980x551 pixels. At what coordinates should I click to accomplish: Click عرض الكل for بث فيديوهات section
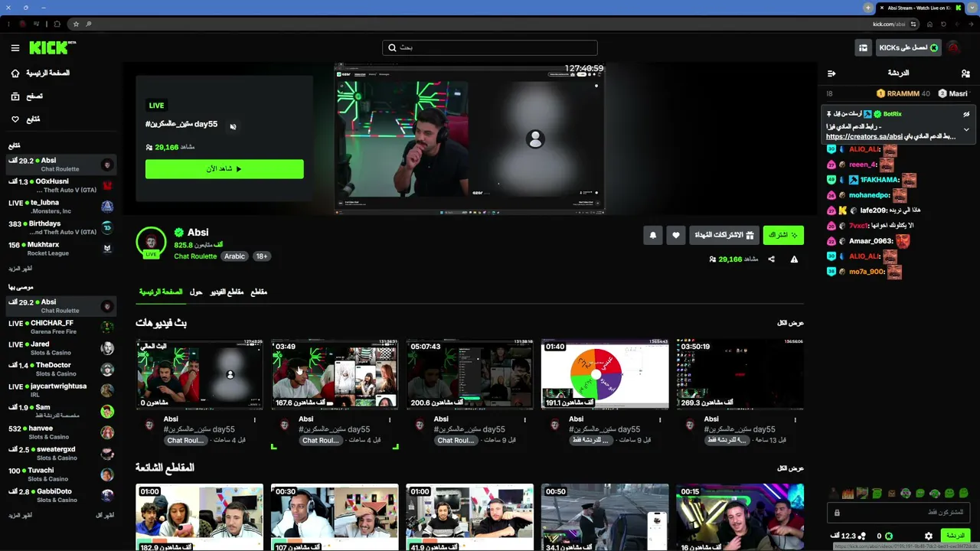[790, 323]
